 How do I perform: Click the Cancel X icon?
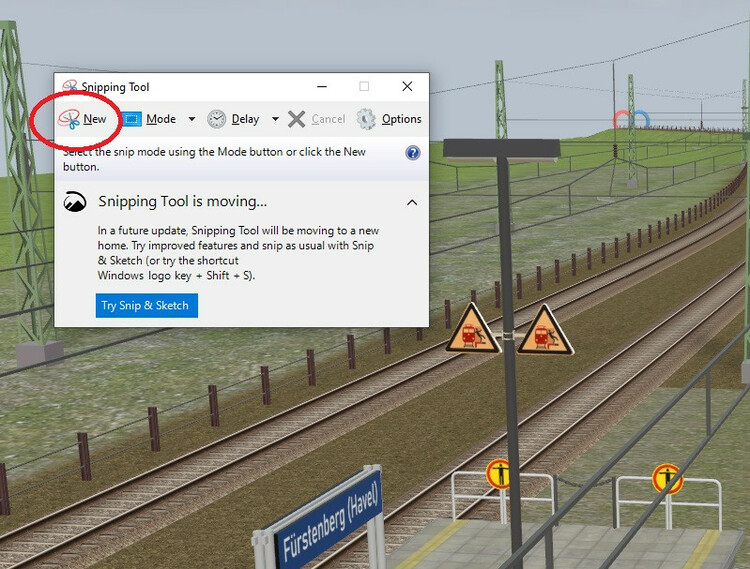tap(297, 119)
